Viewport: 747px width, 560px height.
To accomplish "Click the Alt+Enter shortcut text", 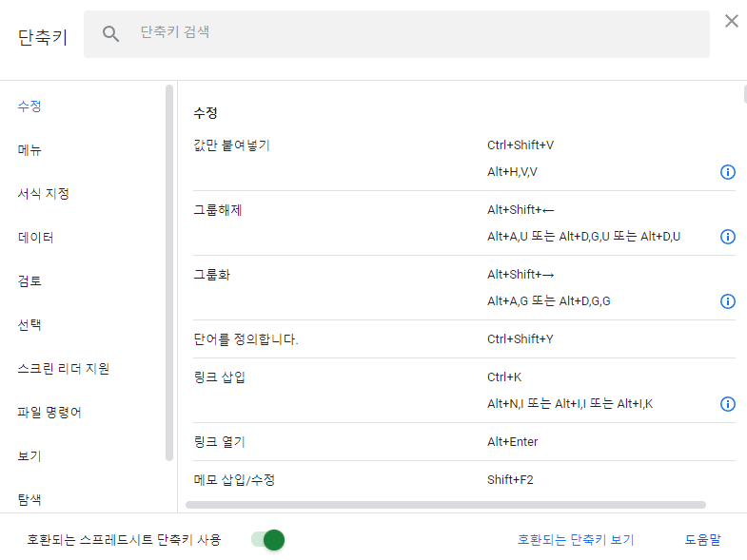I will click(x=512, y=442).
